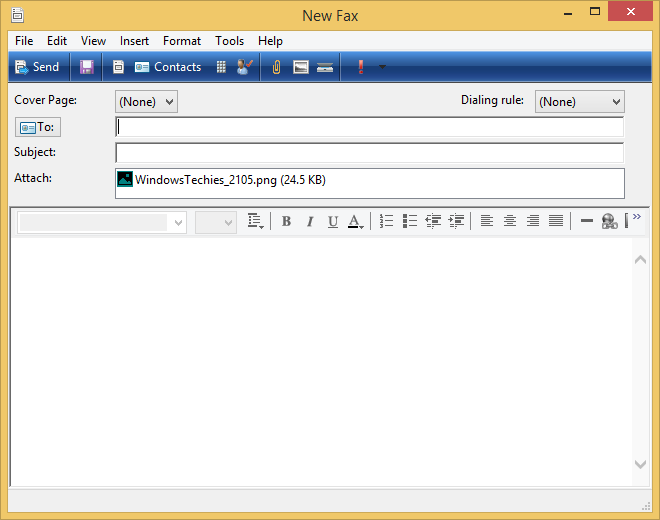Open the font name dropdown
This screenshot has width=660, height=520.
tap(102, 222)
